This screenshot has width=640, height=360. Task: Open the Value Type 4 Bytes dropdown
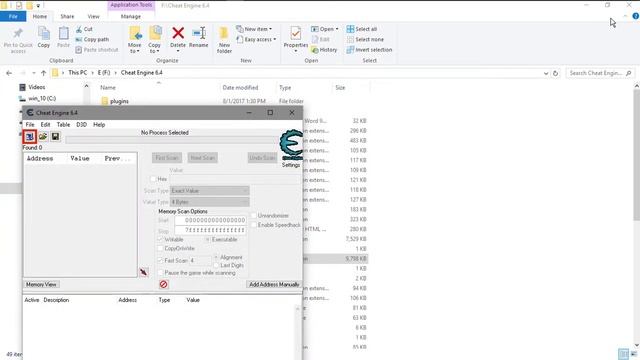(x=209, y=202)
